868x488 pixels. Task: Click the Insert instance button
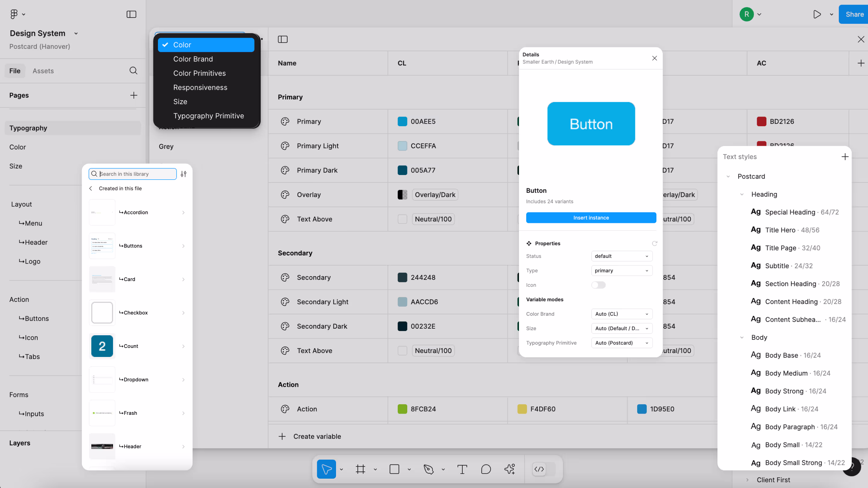coord(591,217)
